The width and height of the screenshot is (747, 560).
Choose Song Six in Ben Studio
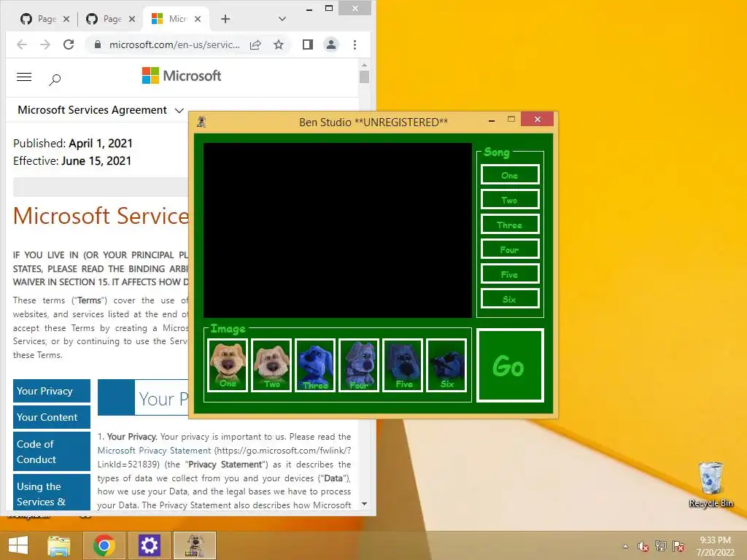[x=510, y=298]
